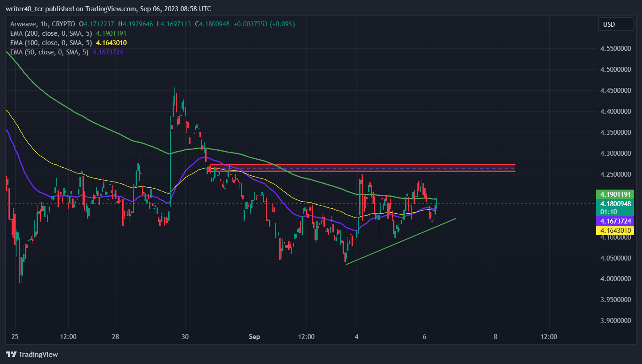Image resolution: width=642 pixels, height=364 pixels.
Task: Click the 25 date label on time axis
Action: click(16, 337)
